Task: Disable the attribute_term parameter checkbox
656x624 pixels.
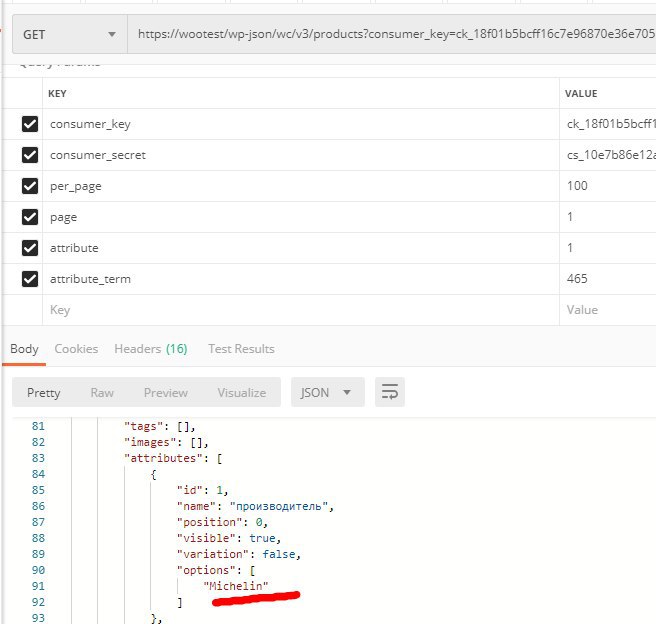Action: click(31, 279)
